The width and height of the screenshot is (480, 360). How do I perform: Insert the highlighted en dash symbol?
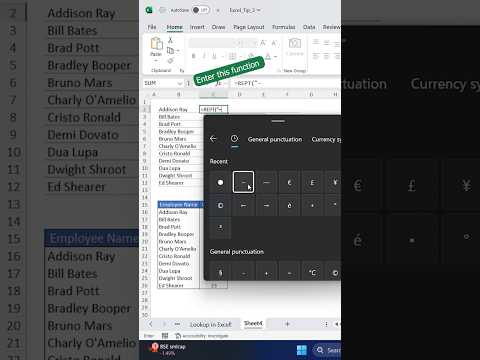coord(243,182)
